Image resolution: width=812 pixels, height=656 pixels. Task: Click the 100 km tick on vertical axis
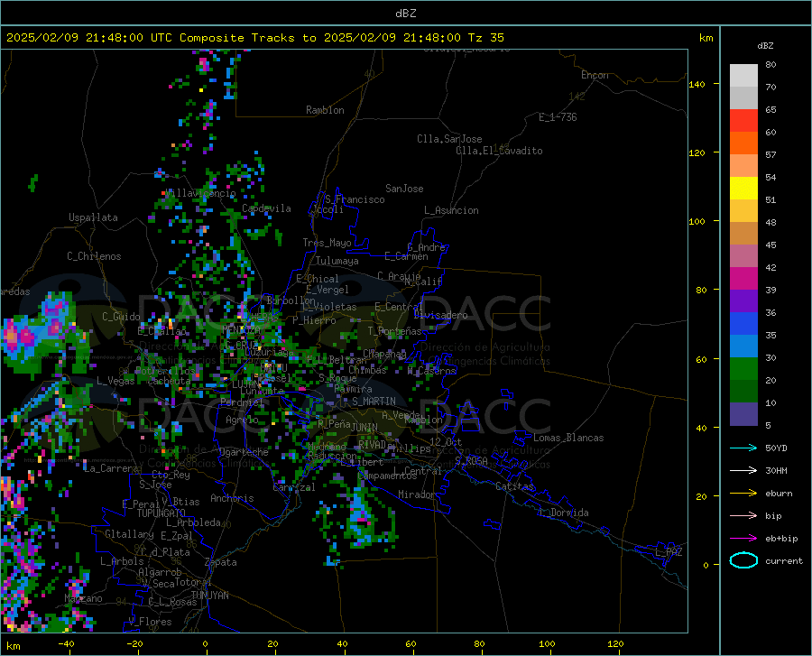tap(697, 221)
